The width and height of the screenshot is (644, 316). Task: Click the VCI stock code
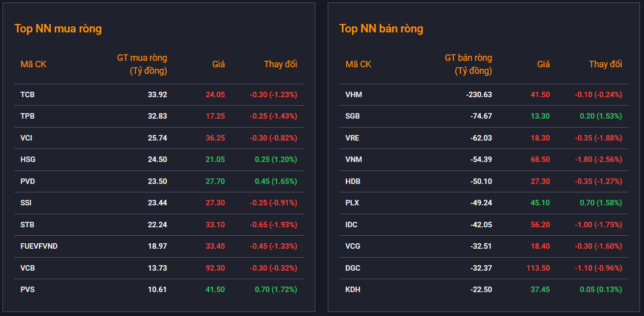pyautogui.click(x=26, y=138)
